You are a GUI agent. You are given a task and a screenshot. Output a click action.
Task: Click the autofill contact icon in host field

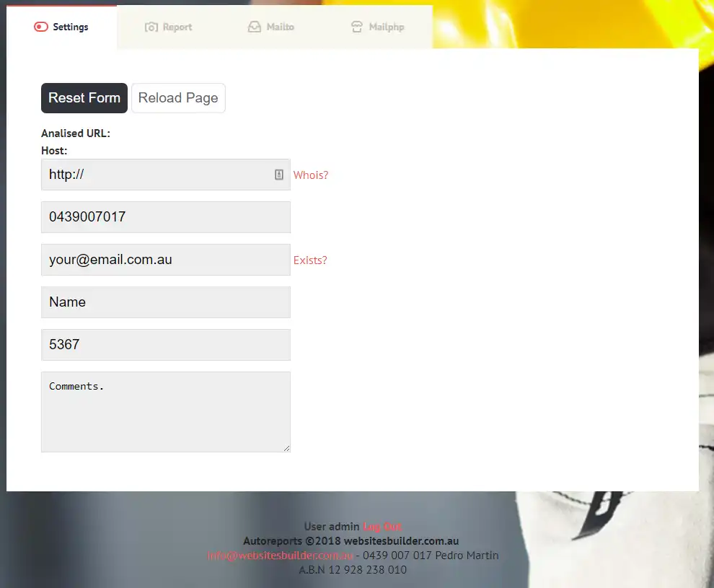[279, 175]
